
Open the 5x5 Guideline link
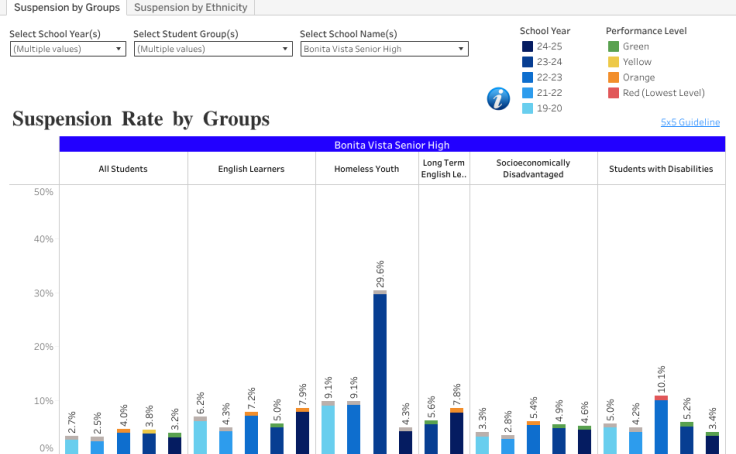click(x=690, y=122)
